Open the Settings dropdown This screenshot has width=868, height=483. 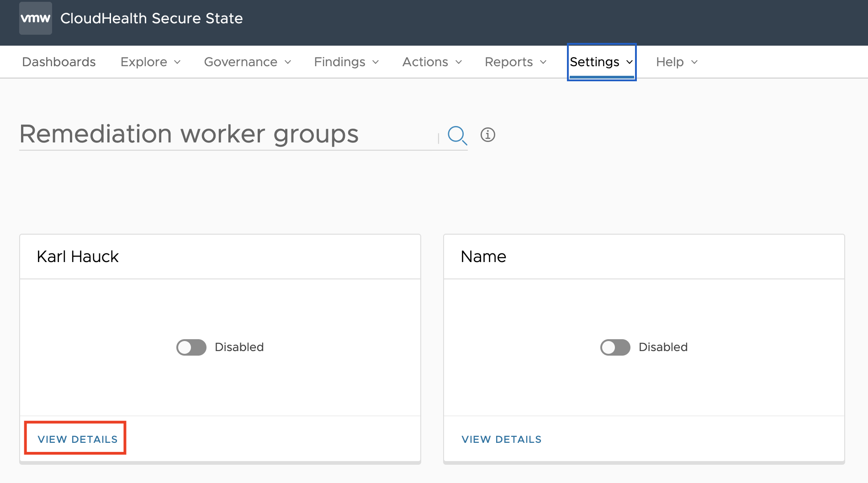coord(601,62)
